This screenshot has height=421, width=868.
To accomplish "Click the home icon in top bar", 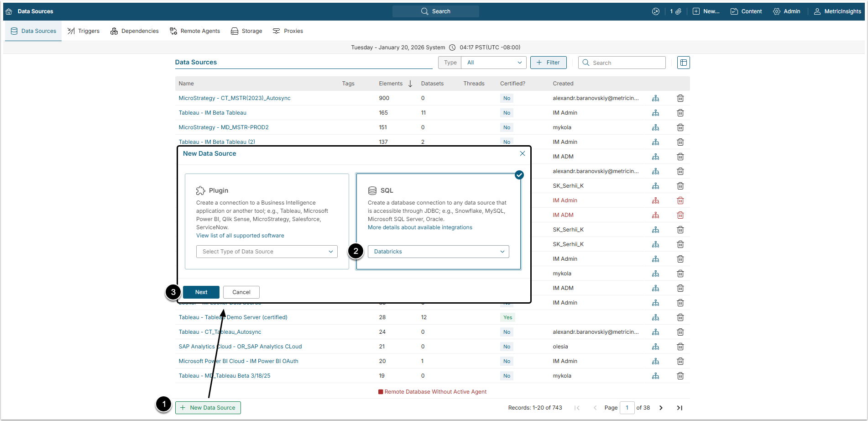I will pos(9,11).
